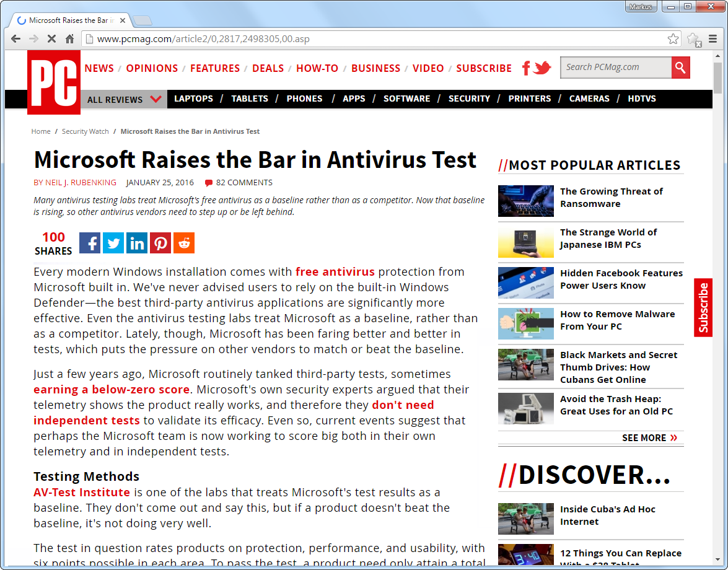This screenshot has height=570, width=728.
Task: Share article on Facebook
Action: (x=90, y=243)
